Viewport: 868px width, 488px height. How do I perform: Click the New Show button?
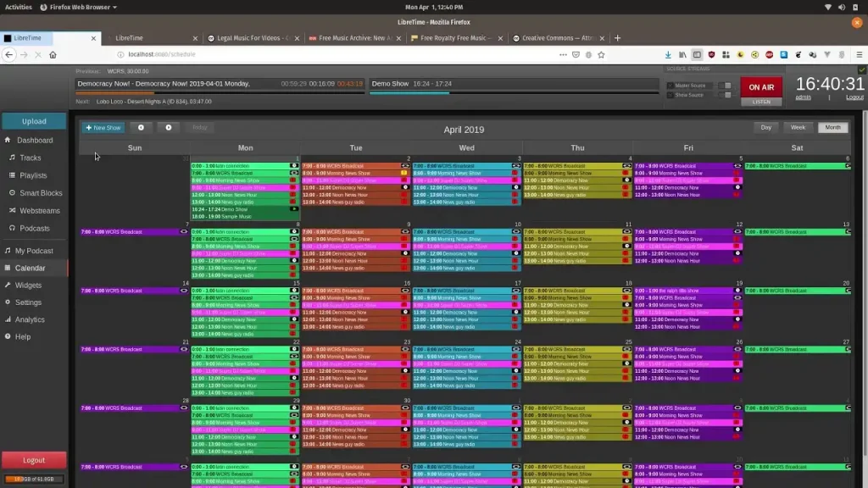[103, 128]
